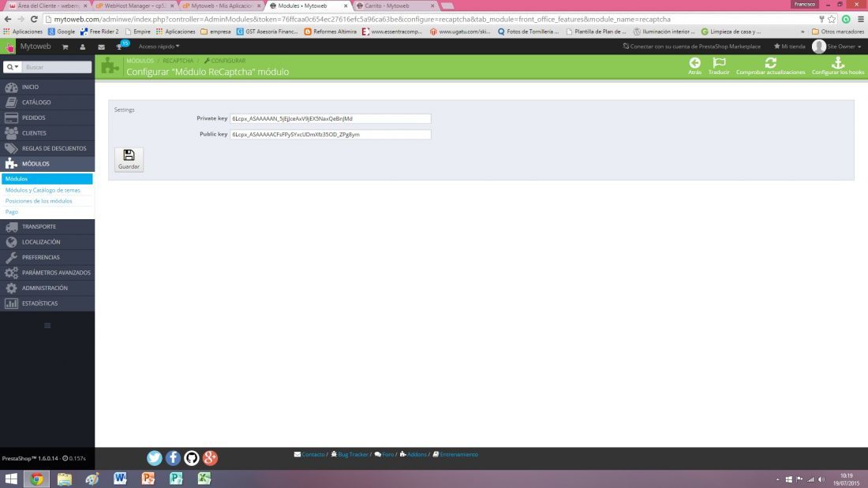Switch to the Carrito - Mytoweb tab
Screen dimensions: 868x488
(x=395, y=6)
